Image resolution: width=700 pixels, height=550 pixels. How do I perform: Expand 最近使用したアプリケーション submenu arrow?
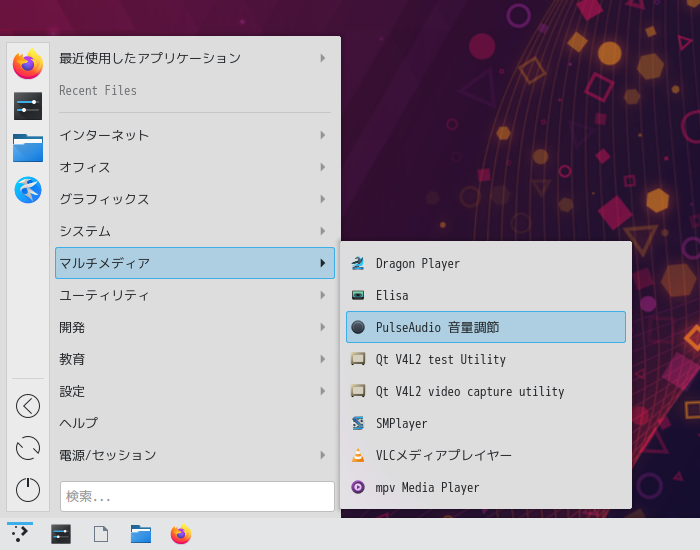click(x=323, y=58)
